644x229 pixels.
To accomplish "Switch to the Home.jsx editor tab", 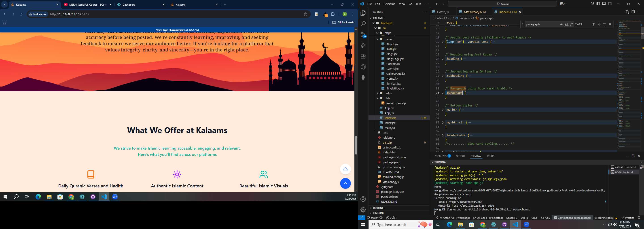I will [x=443, y=12].
